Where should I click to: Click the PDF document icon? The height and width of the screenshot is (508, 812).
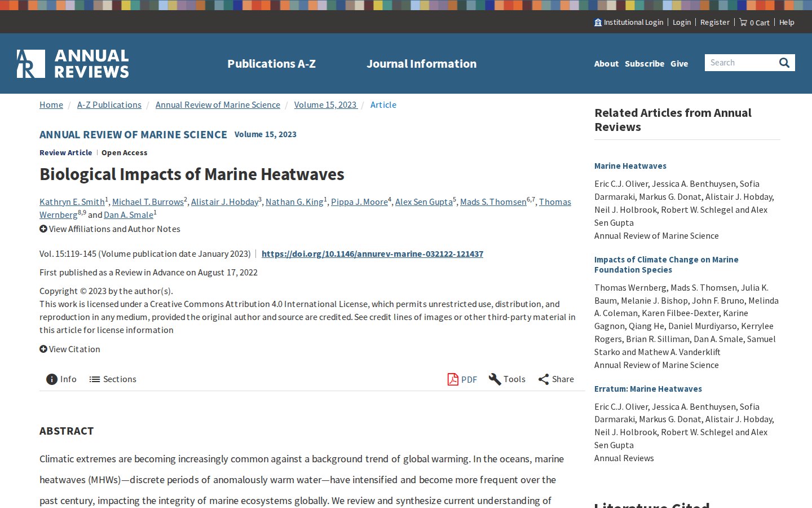click(453, 379)
